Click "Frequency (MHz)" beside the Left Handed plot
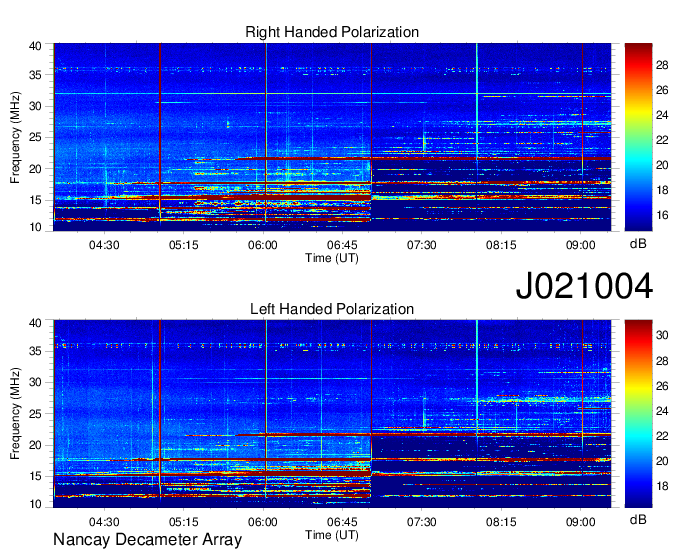This screenshot has height=552, width=680. (15, 414)
